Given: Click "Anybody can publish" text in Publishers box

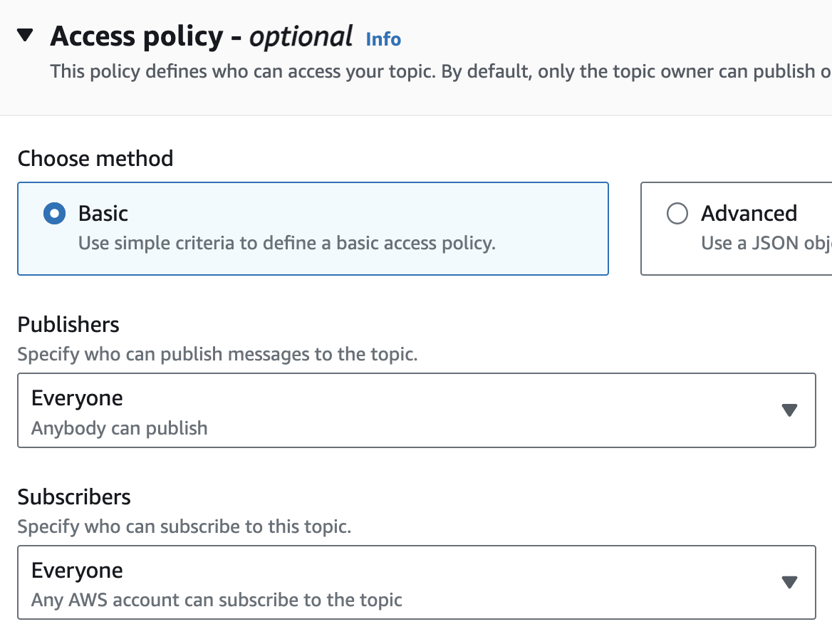Looking at the screenshot, I should pos(120,428).
